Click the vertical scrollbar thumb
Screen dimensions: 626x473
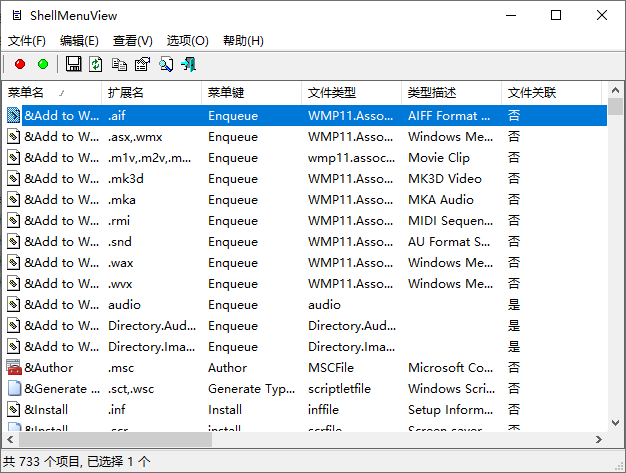pos(615,107)
